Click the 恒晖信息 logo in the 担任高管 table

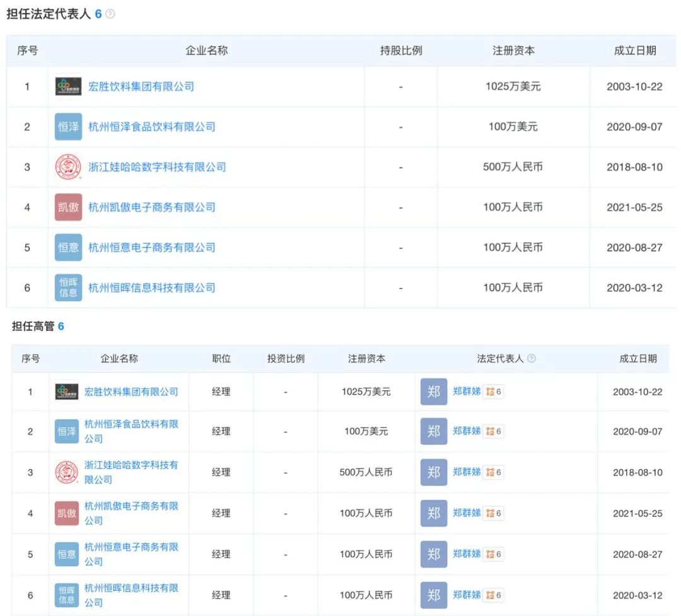pos(67,595)
